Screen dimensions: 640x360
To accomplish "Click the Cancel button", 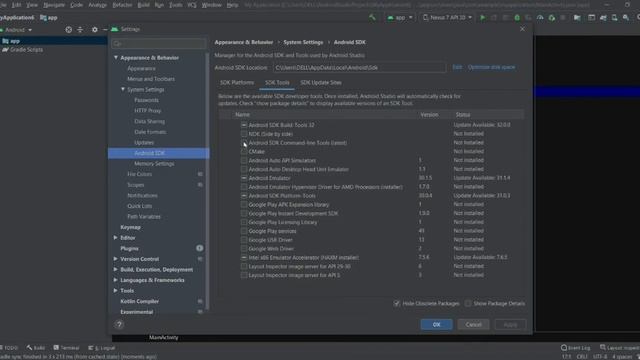I will coord(473,325).
